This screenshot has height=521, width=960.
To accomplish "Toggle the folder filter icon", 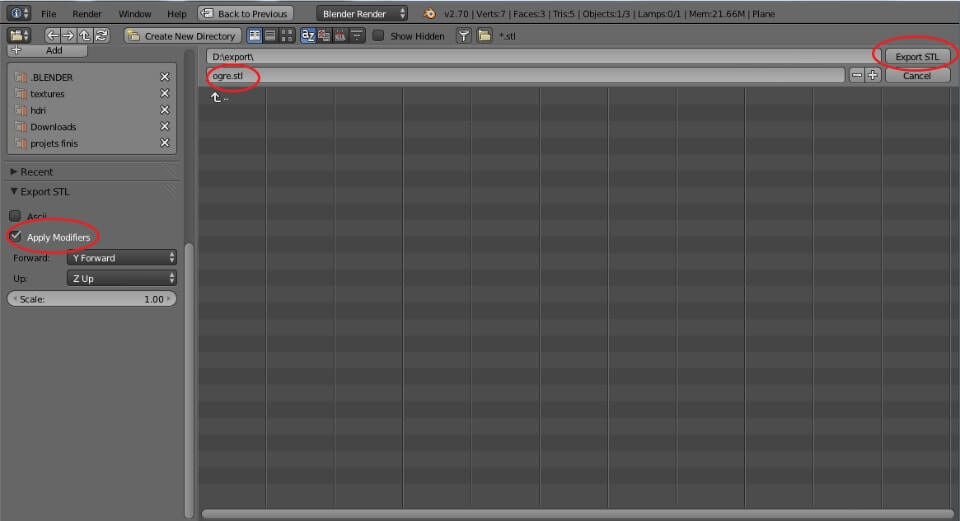I will coord(484,36).
